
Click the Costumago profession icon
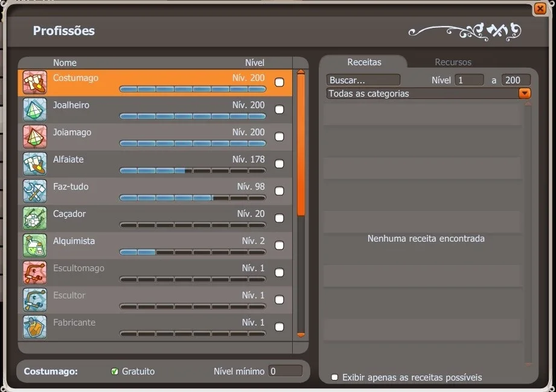35,82
